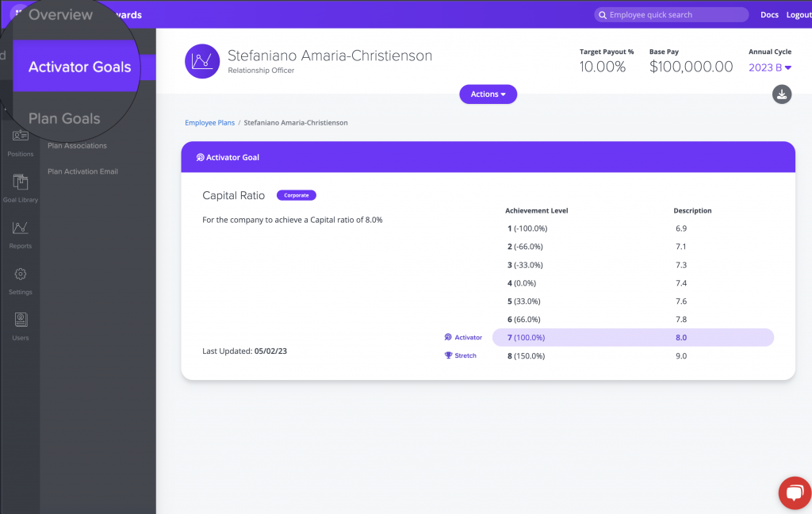Image resolution: width=812 pixels, height=514 pixels.
Task: Select the highlighted 7 (100.0%) achievement row
Action: click(632, 338)
